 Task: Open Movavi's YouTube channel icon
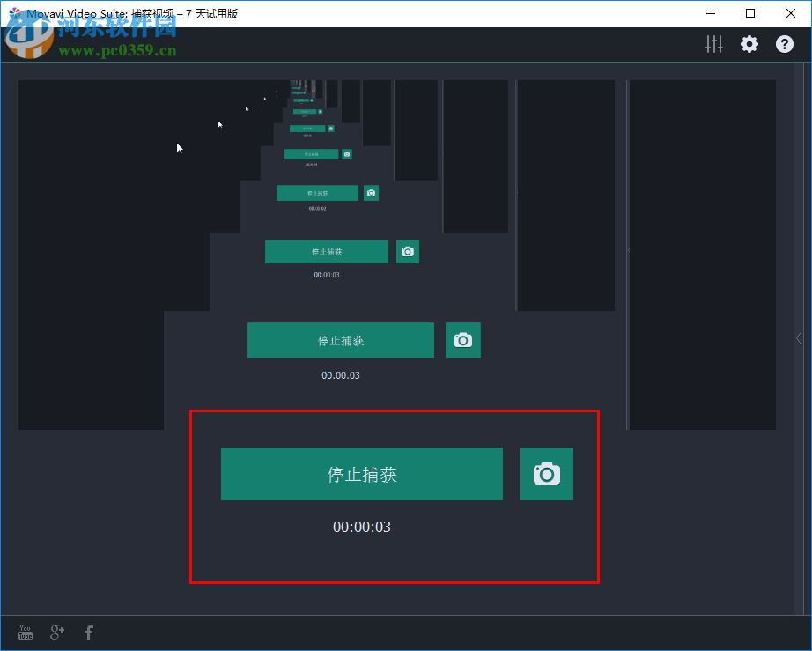click(25, 632)
